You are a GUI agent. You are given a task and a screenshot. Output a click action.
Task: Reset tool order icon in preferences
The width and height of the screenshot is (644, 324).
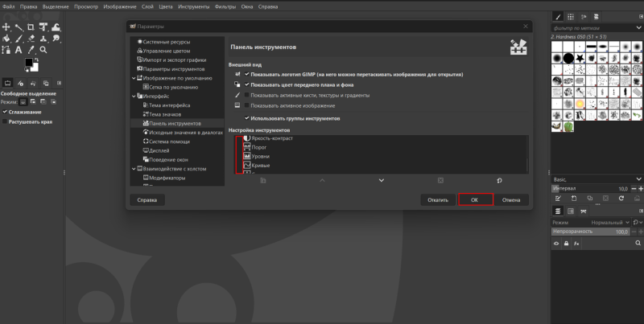coord(499,180)
